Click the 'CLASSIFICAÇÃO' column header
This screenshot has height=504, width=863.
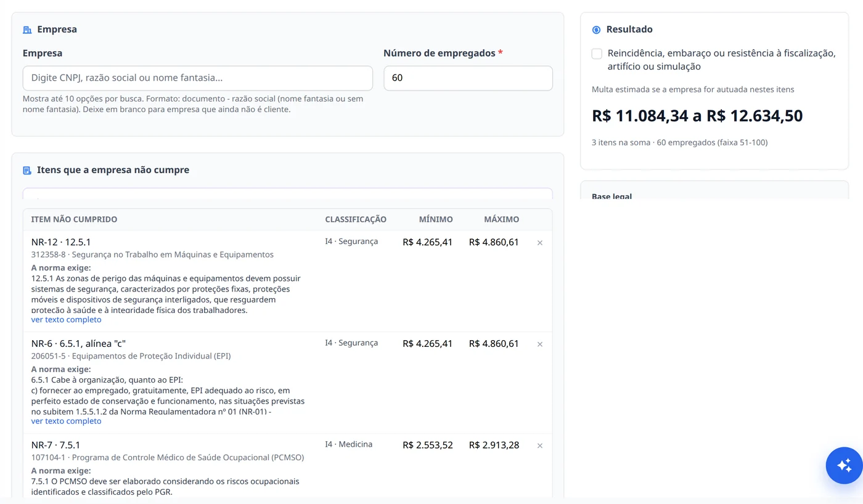click(x=356, y=219)
